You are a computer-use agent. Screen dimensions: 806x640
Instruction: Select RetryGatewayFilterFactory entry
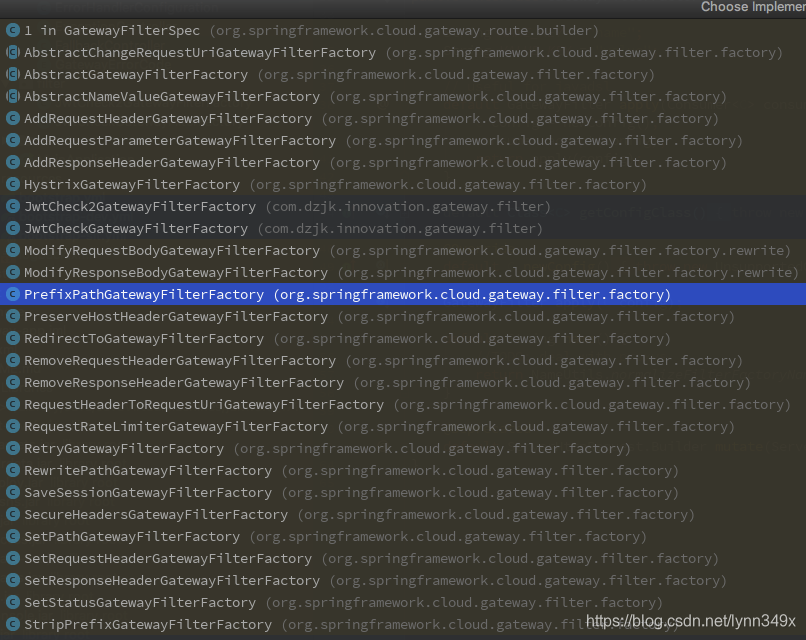403,448
